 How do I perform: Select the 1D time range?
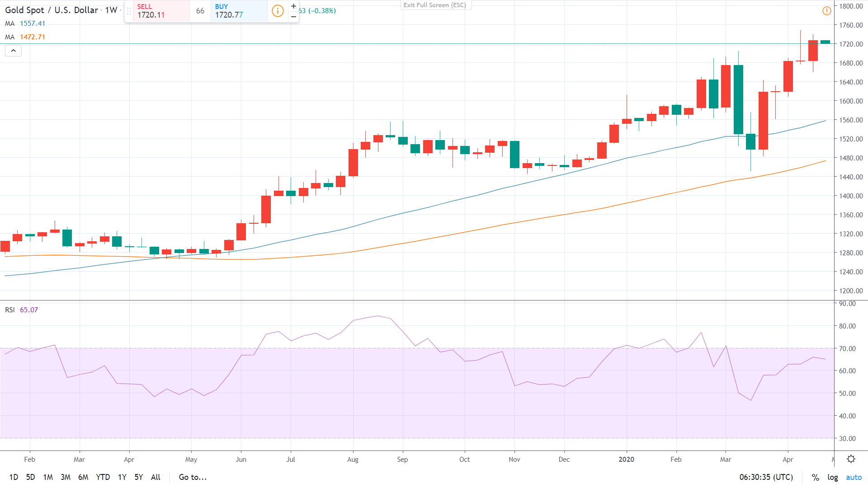click(14, 477)
